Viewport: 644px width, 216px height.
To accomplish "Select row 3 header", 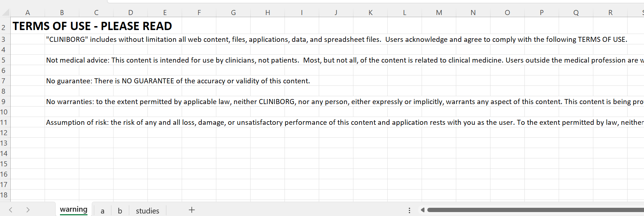I will pos(5,39).
